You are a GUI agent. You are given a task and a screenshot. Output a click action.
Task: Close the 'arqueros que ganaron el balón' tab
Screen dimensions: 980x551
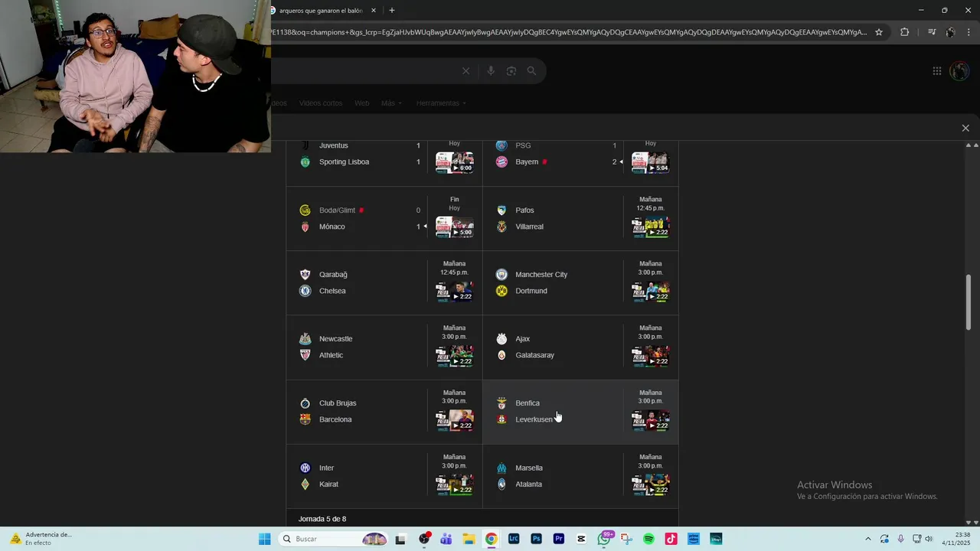(x=374, y=11)
